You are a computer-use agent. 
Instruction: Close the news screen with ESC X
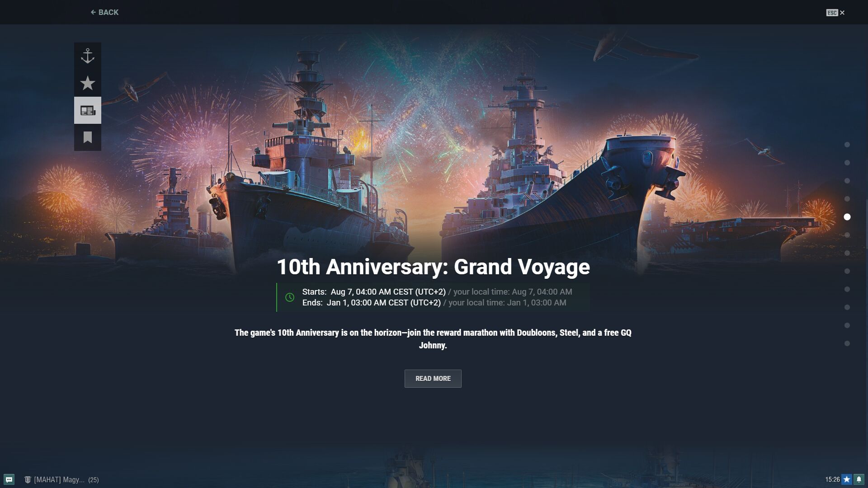[x=835, y=13]
